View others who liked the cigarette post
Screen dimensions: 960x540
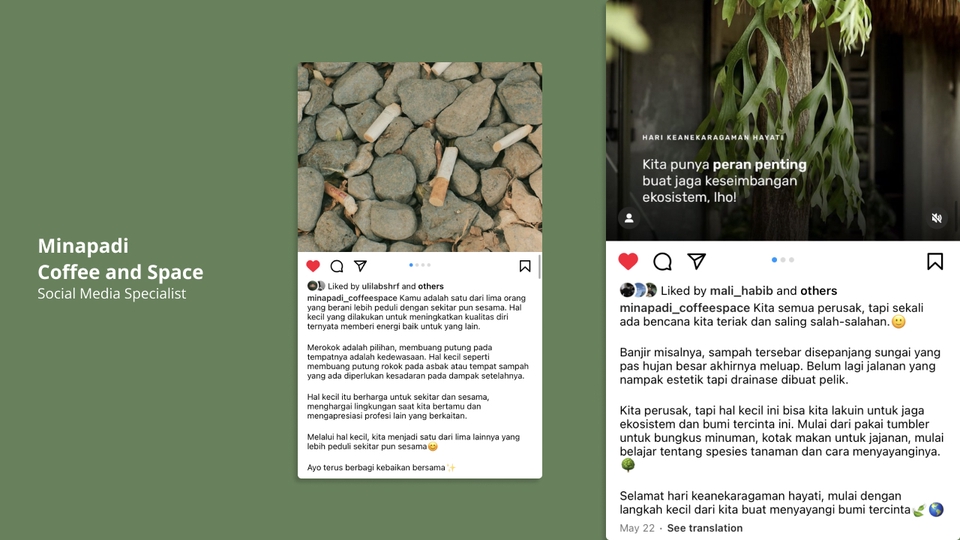click(x=431, y=286)
